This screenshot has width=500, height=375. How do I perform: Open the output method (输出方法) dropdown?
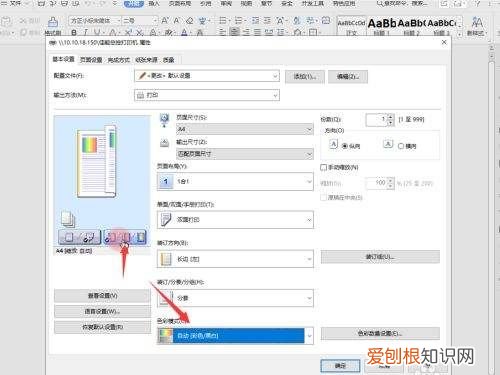[x=207, y=95]
